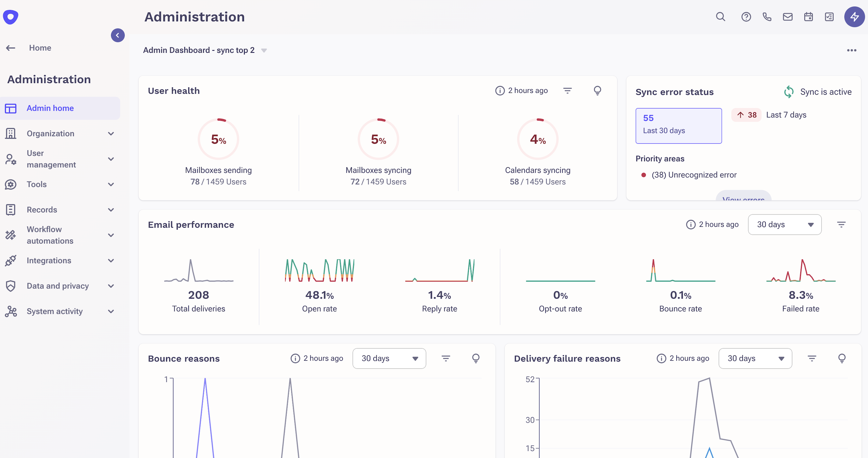Go back to Home link
The height and width of the screenshot is (458, 868).
point(40,48)
